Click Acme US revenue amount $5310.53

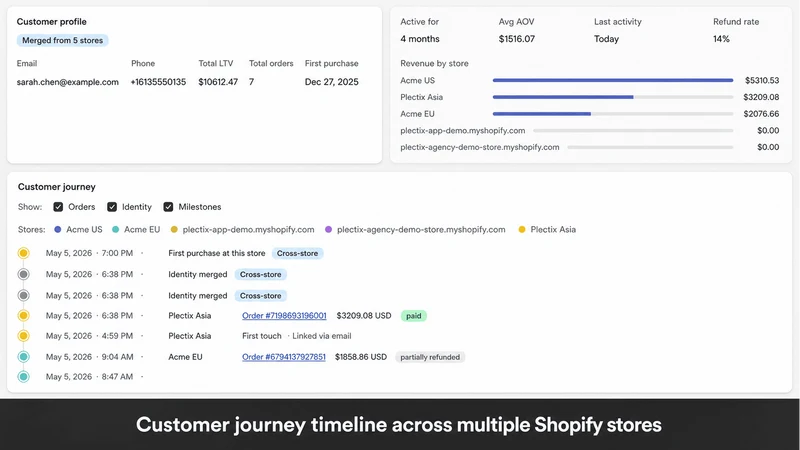pyautogui.click(x=762, y=80)
